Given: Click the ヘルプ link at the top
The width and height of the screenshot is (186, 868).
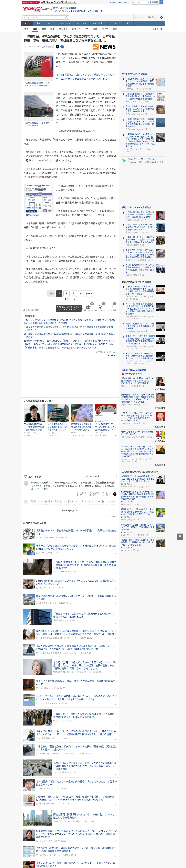Looking at the screenshot, I should click(127, 2).
